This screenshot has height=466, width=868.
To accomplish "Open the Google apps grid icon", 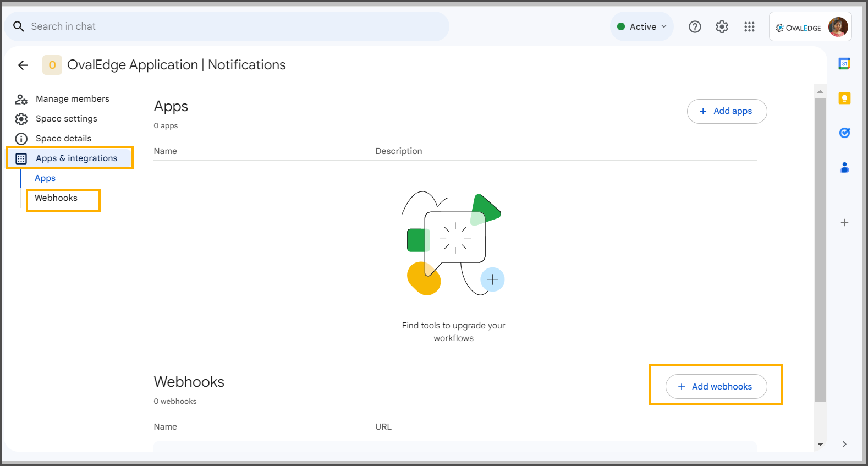I will tap(749, 26).
